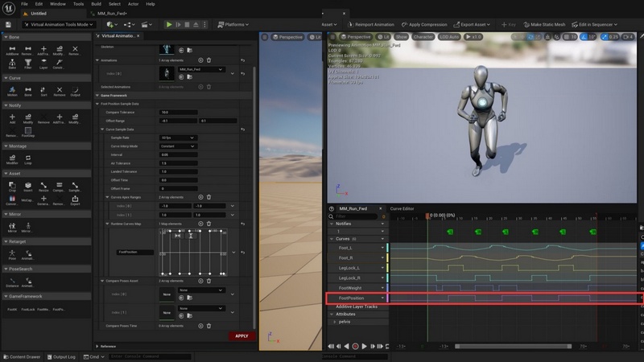Open the Sample Rate dropdown

(x=178, y=138)
